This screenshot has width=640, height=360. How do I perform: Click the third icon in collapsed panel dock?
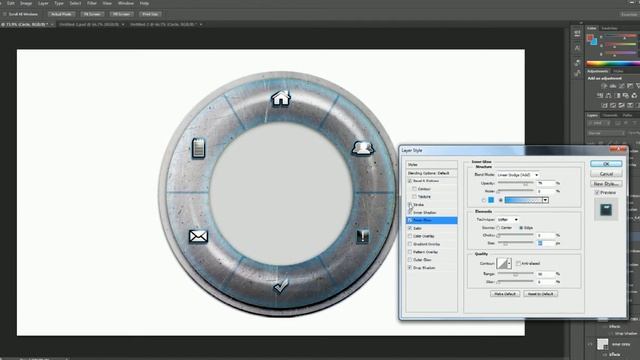click(x=577, y=62)
